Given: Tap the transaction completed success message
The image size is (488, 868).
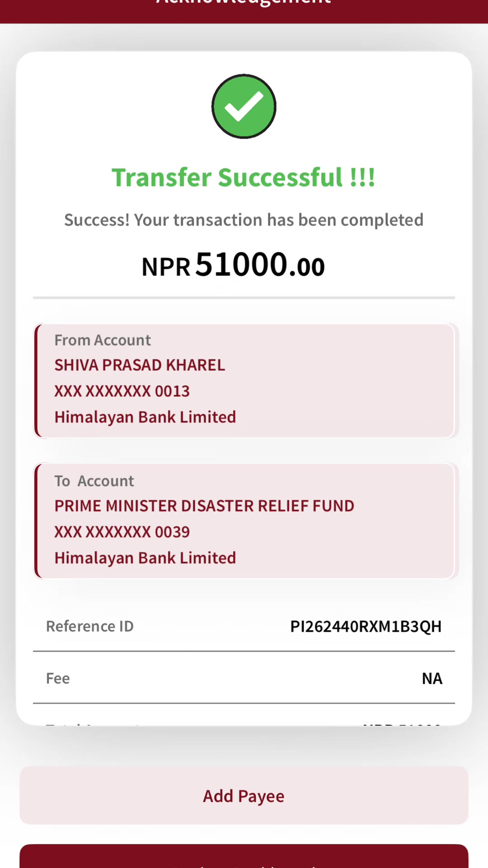Looking at the screenshot, I should tap(244, 220).
